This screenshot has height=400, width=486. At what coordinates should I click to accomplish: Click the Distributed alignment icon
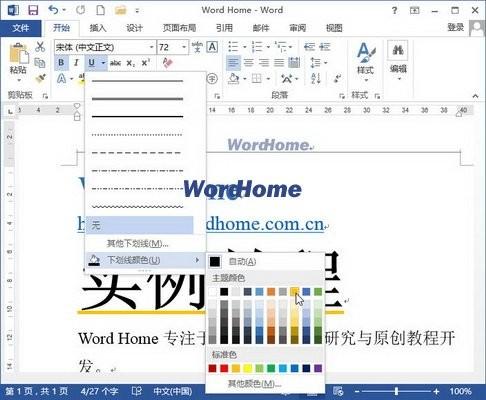[294, 62]
